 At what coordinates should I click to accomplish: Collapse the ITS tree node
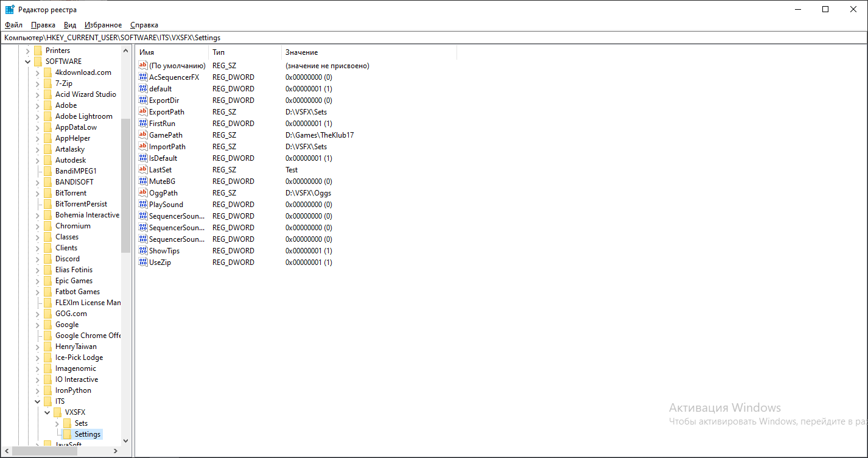tap(37, 401)
